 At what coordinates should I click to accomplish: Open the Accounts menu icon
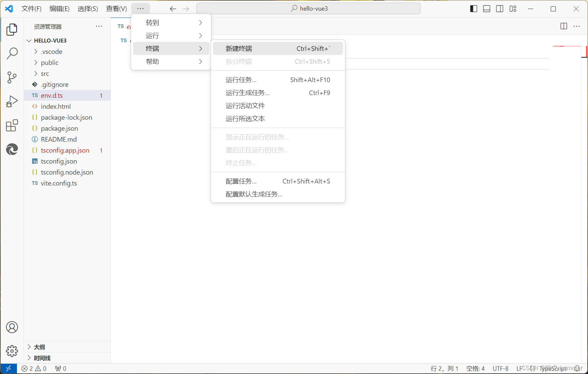tap(12, 327)
